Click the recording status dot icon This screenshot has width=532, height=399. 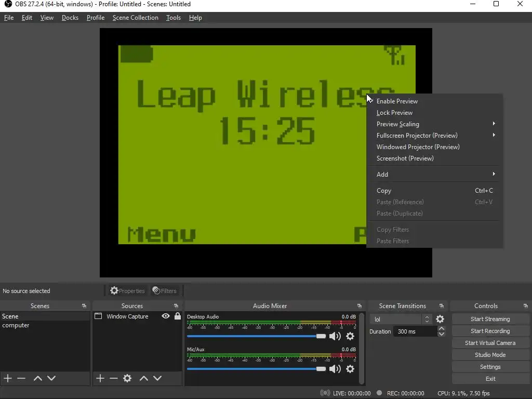coord(379,393)
